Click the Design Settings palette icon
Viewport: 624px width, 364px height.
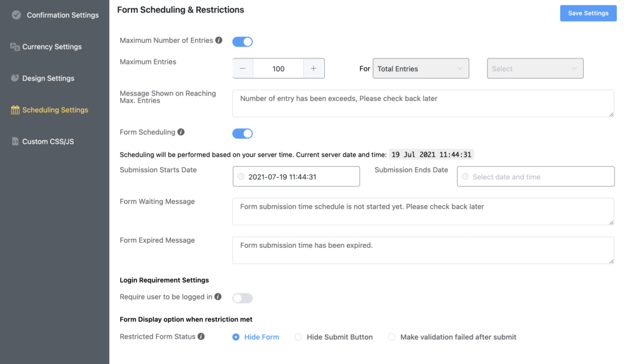point(15,79)
